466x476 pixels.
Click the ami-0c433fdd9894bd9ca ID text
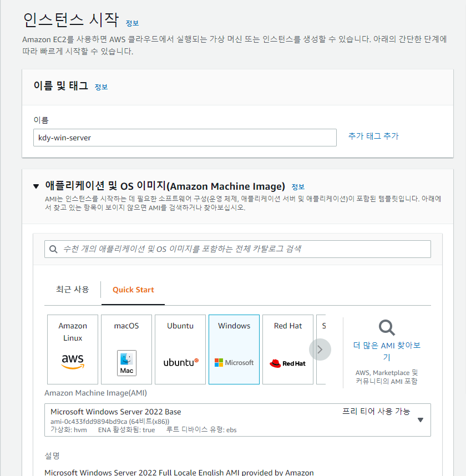(89, 422)
